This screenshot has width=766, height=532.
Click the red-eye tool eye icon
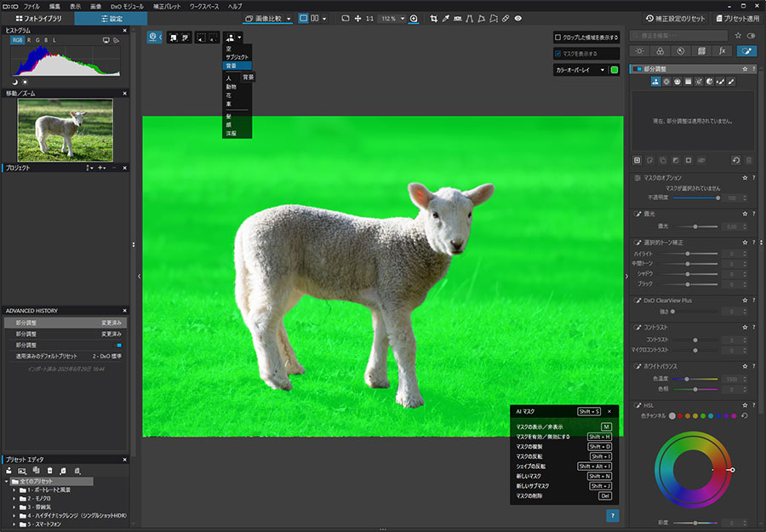[x=517, y=19]
